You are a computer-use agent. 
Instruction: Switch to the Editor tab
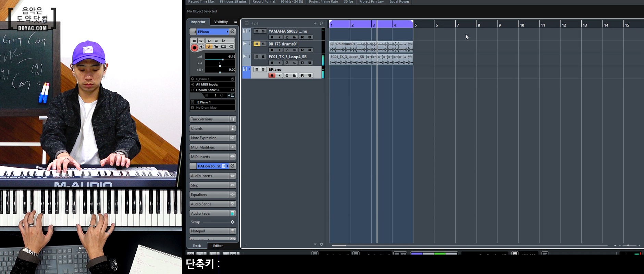[218, 246]
